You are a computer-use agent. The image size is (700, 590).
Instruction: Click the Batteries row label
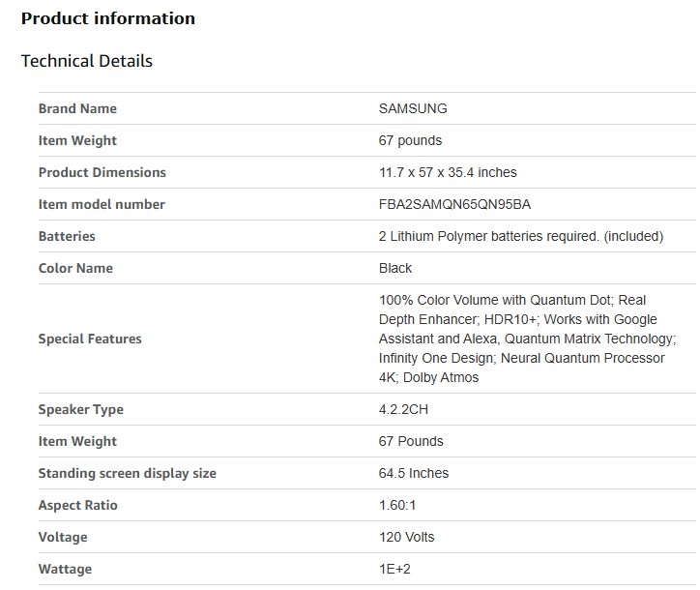(67, 236)
